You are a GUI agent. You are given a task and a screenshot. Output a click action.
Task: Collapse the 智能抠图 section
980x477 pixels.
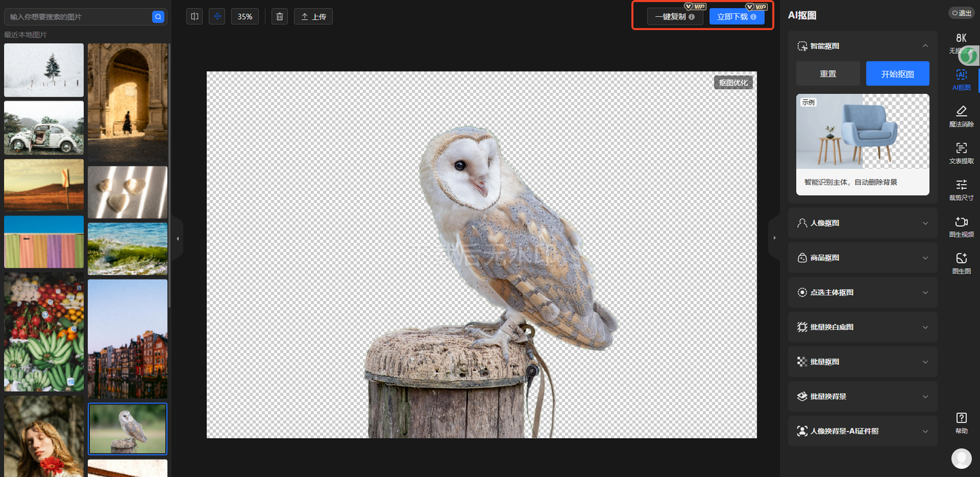(925, 46)
